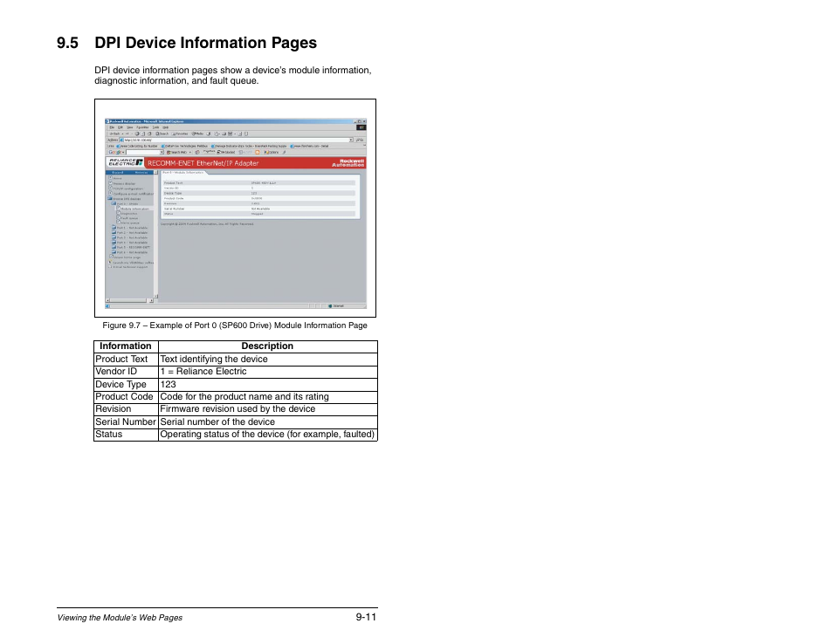This screenshot has width=833, height=644.
Task: Select Fault queue under Port 0
Action: pyautogui.click(x=129, y=218)
